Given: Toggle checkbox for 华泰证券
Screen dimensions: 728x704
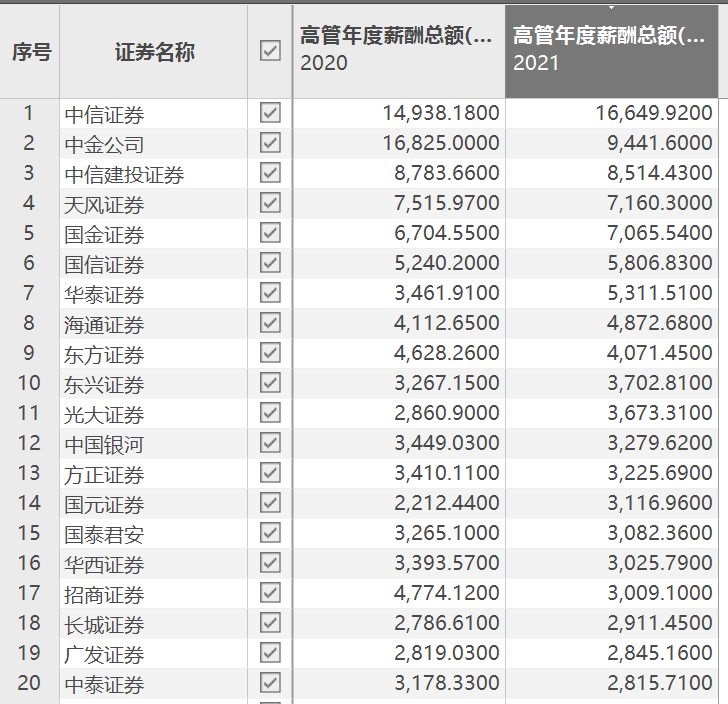Looking at the screenshot, I should [x=270, y=293].
